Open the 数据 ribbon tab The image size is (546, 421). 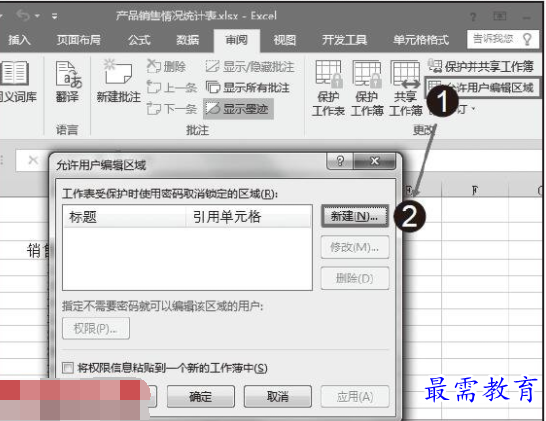tap(187, 40)
